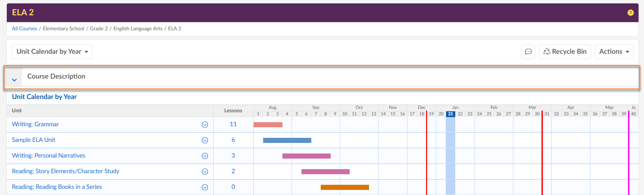Click the blue Sample ELA Unit timeline bar
Image resolution: width=644 pixels, height=195 pixels.
pyautogui.click(x=287, y=140)
